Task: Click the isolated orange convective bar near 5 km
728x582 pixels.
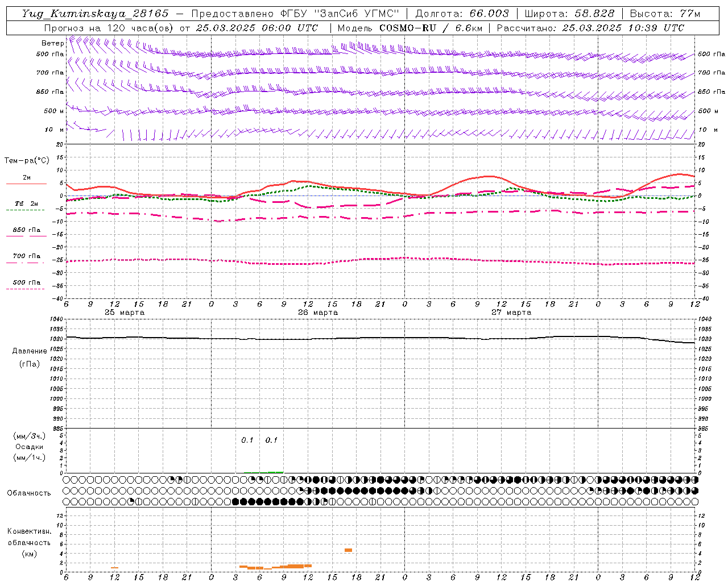Action: [x=348, y=550]
